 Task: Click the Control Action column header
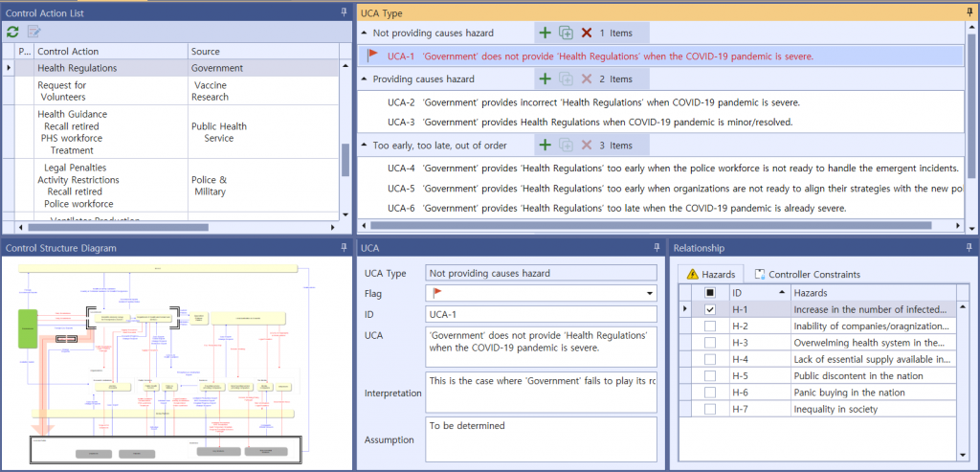pos(111,52)
